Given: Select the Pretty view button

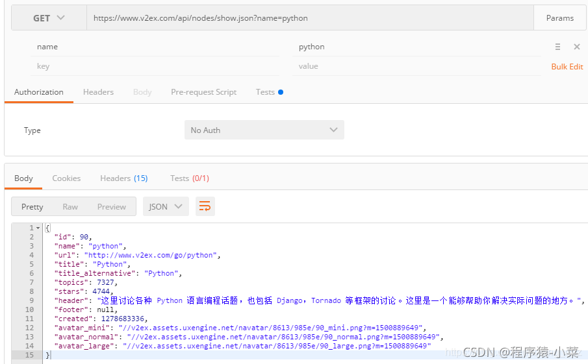Looking at the screenshot, I should click(32, 207).
